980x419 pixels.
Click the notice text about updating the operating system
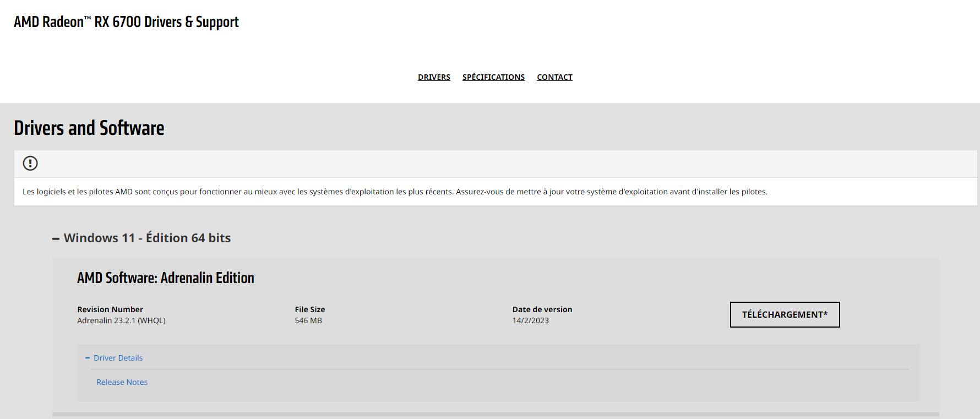[395, 192]
